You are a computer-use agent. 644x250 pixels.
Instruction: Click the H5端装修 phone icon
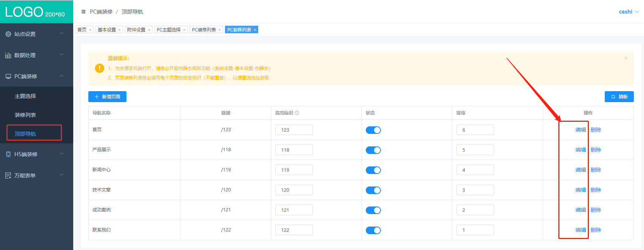tap(8, 154)
